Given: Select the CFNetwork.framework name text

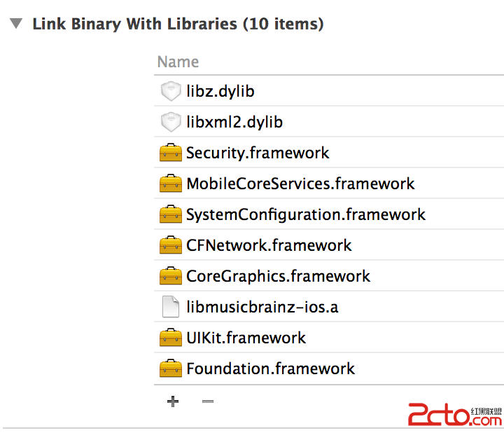Looking at the screenshot, I should pos(269,245).
